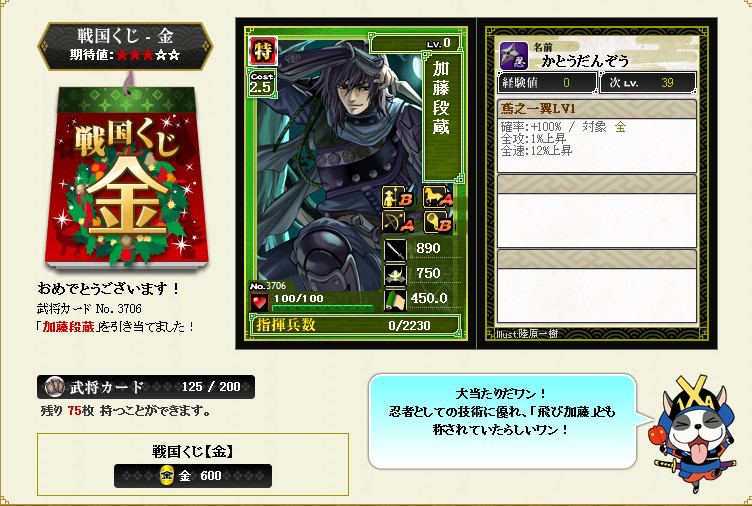Click the sword attack stat icon
The height and width of the screenshot is (506, 752).
tap(396, 249)
